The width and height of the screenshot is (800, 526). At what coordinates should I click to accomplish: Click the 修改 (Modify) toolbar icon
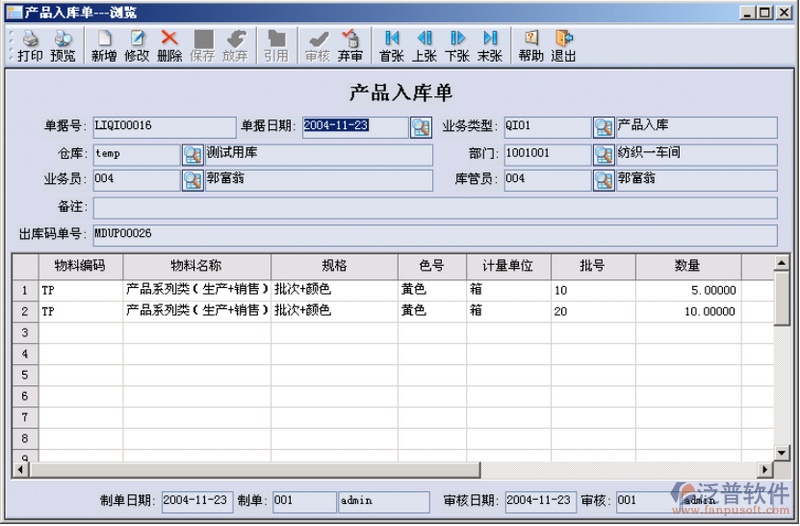(x=137, y=46)
